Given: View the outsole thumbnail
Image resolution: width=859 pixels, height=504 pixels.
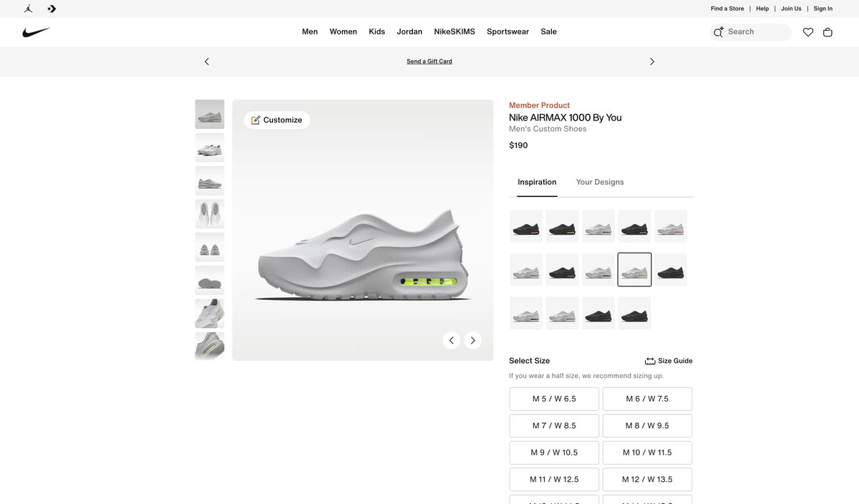Looking at the screenshot, I should click(x=210, y=280).
